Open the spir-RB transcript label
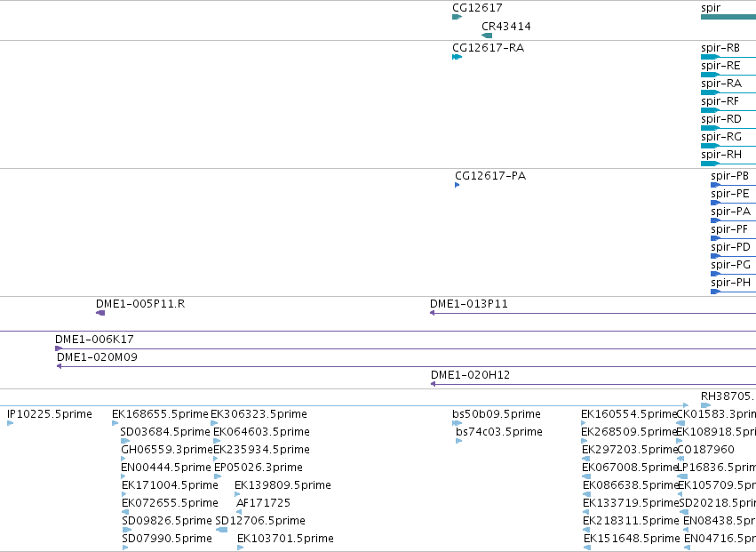This screenshot has height=552, width=756. click(720, 48)
